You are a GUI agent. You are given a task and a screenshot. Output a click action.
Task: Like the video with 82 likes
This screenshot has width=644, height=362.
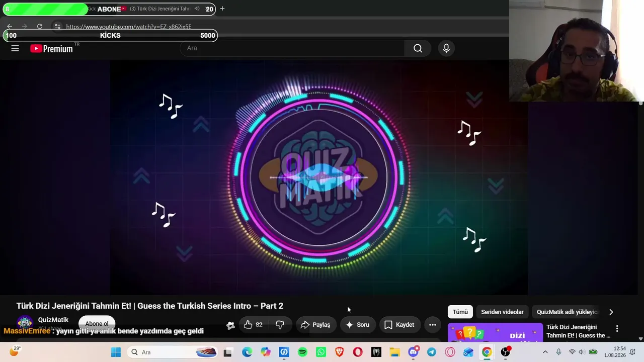tap(253, 325)
